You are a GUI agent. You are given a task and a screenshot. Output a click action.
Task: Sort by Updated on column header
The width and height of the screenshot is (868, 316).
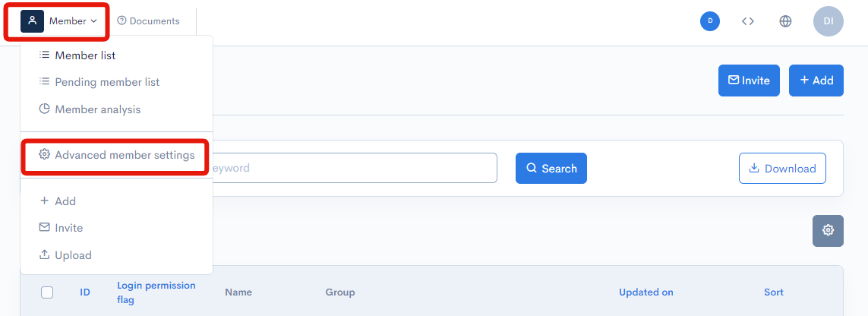645,292
